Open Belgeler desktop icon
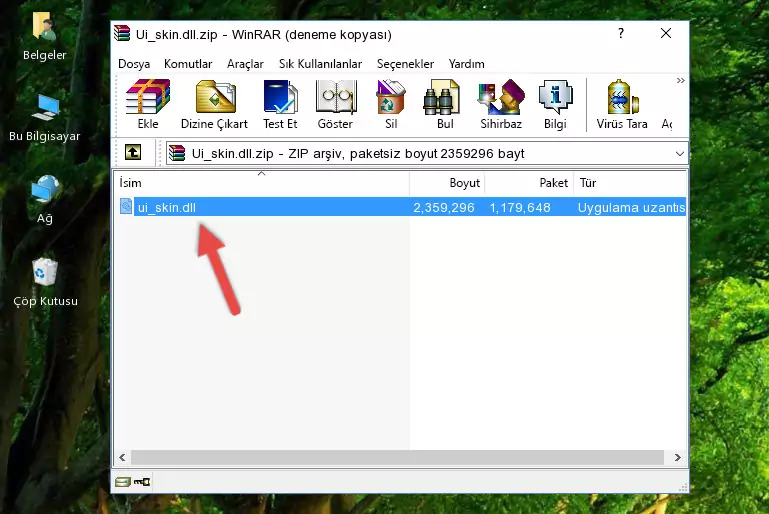Image resolution: width=769 pixels, height=514 pixels. coord(44,25)
